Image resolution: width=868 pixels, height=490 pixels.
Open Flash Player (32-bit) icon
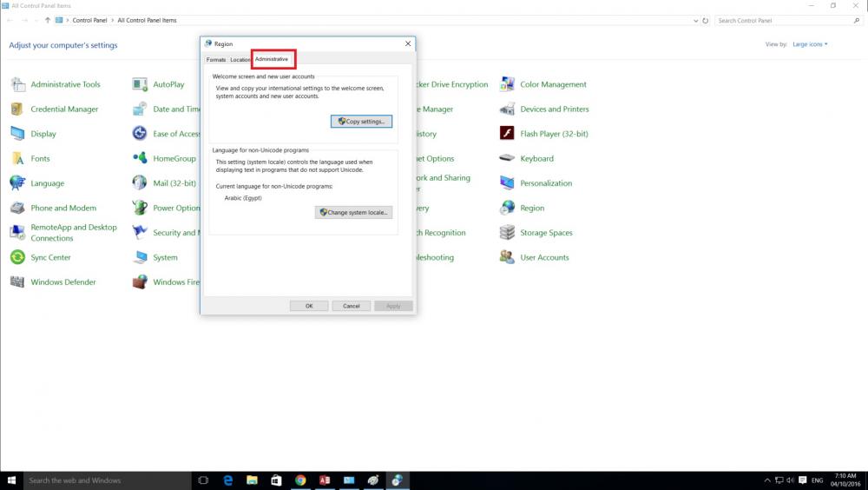click(x=507, y=134)
